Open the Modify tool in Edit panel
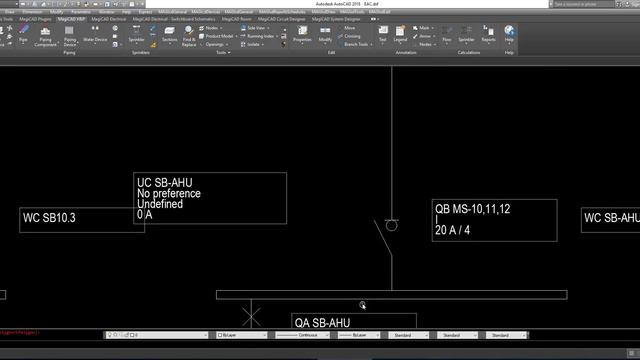Viewport: 640px width, 360px height. (325, 34)
